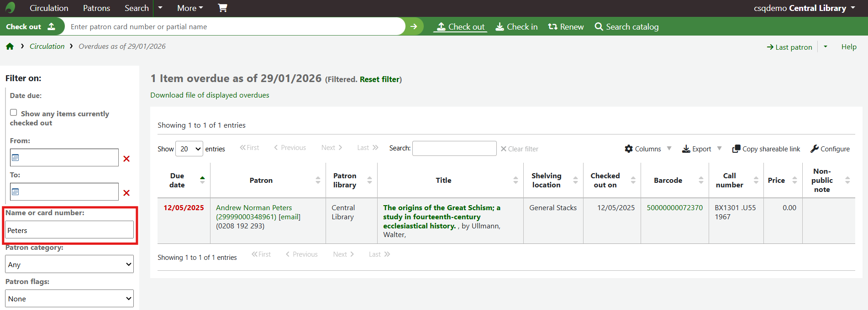Open the More menu
This screenshot has height=310, width=868.
[190, 8]
